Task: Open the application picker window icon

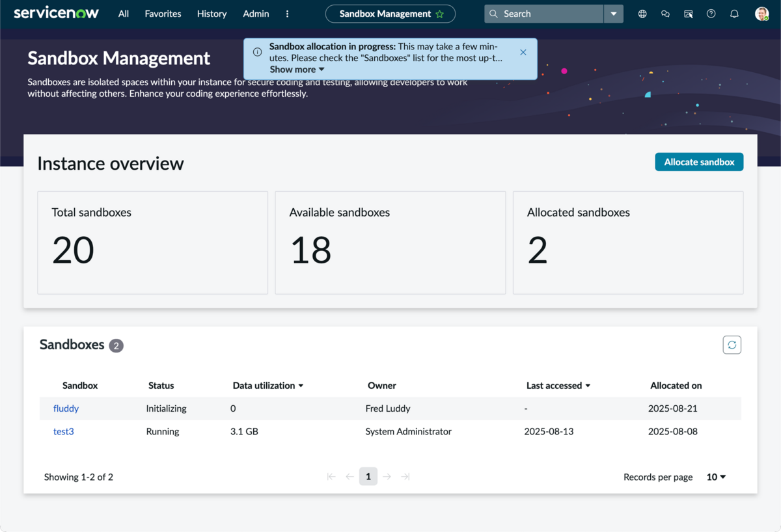Action: click(x=689, y=14)
